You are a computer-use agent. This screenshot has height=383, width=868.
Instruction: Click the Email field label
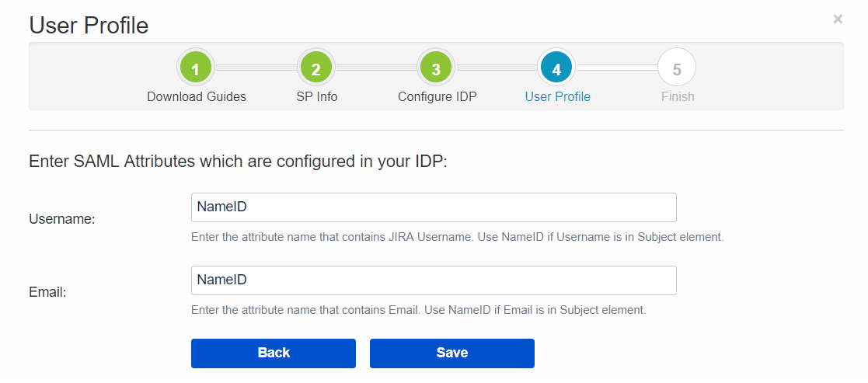click(47, 292)
